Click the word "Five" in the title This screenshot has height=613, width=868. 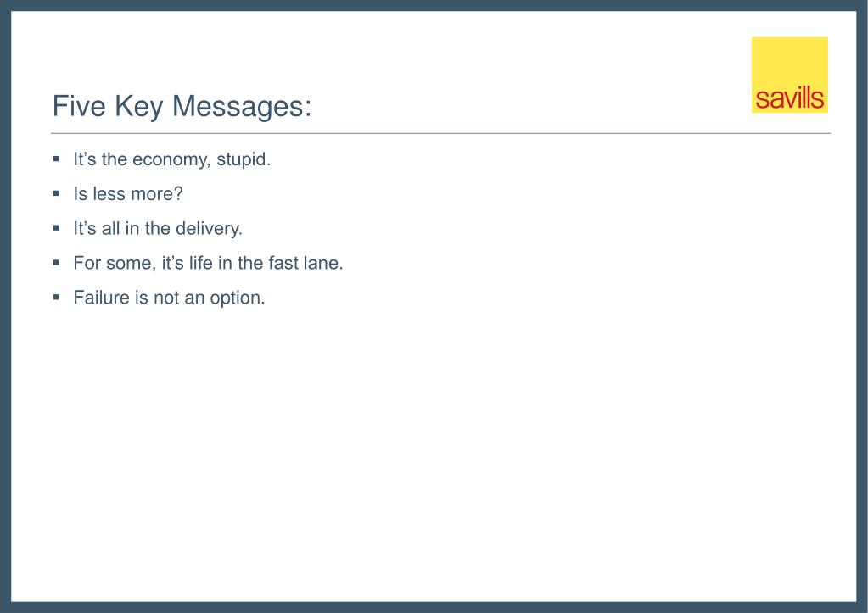point(77,107)
